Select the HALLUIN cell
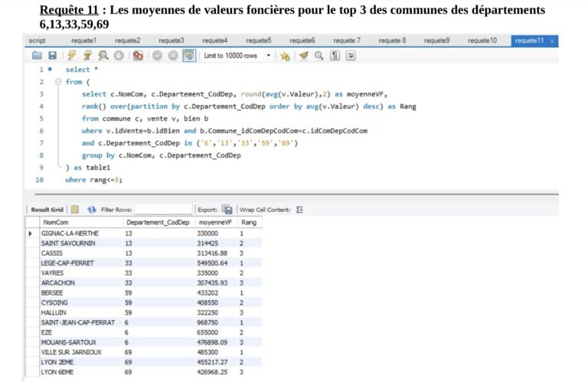The image size is (588, 382). [81, 312]
